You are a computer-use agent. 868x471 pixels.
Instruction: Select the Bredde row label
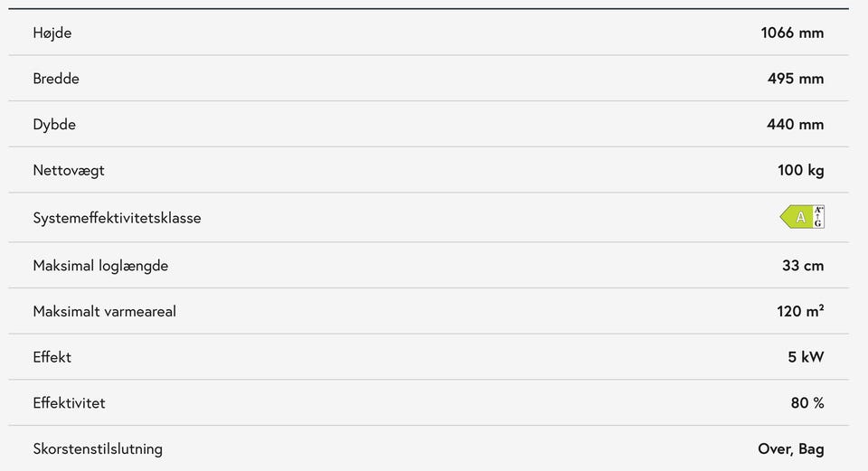[56, 79]
